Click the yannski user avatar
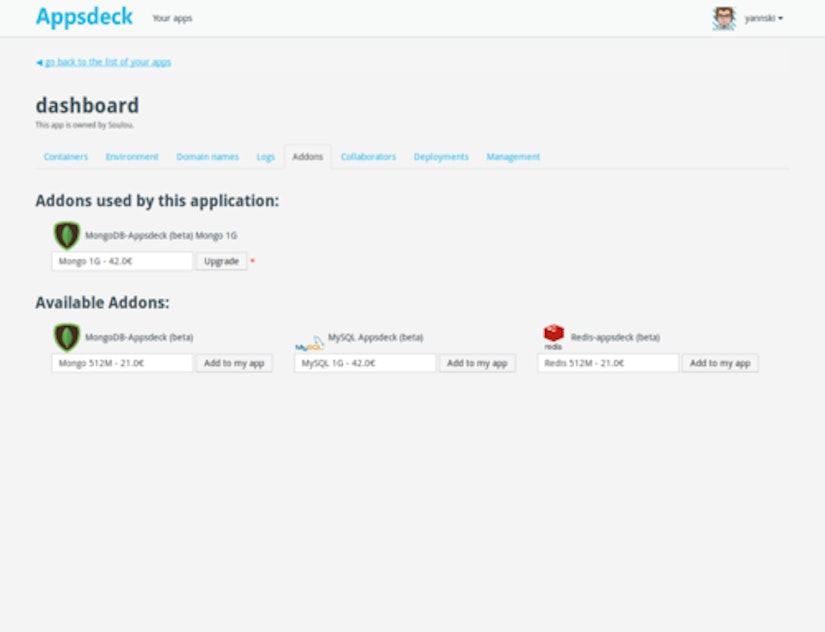825x632 pixels. click(x=724, y=18)
